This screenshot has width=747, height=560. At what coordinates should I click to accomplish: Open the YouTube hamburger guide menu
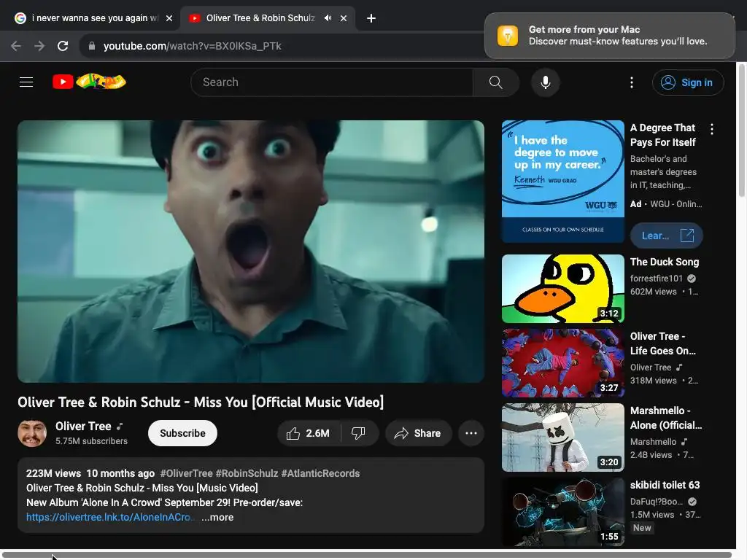click(26, 82)
